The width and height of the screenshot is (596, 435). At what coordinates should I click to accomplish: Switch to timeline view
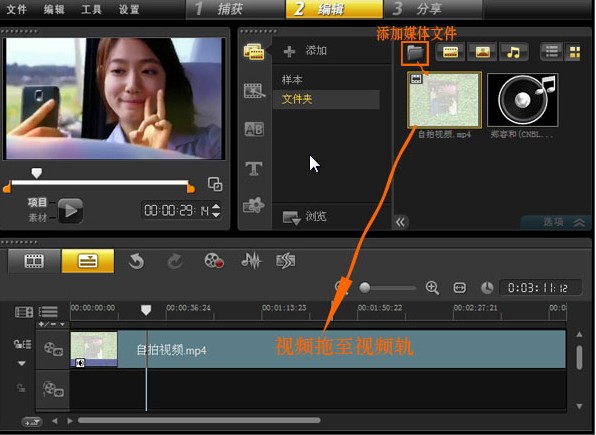point(88,261)
